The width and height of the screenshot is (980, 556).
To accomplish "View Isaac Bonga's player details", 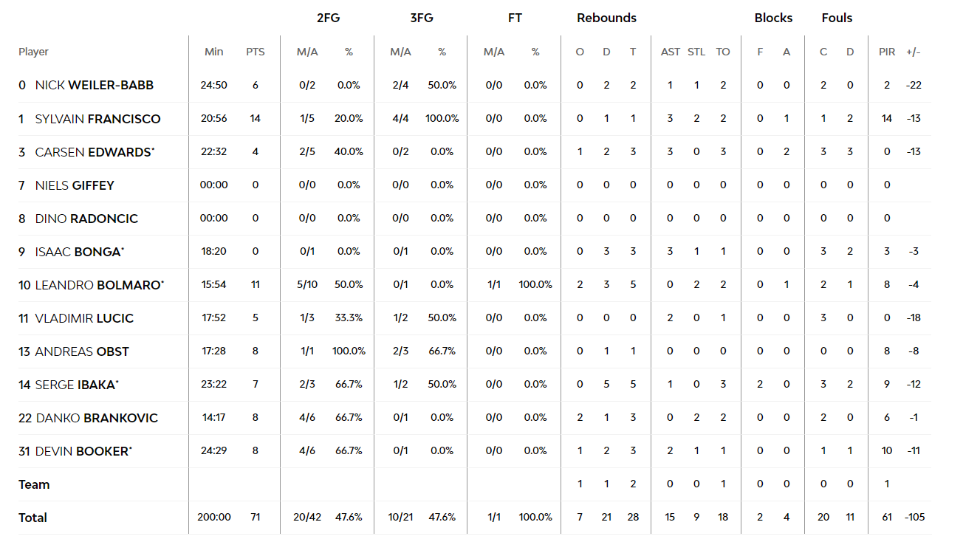I will click(78, 252).
